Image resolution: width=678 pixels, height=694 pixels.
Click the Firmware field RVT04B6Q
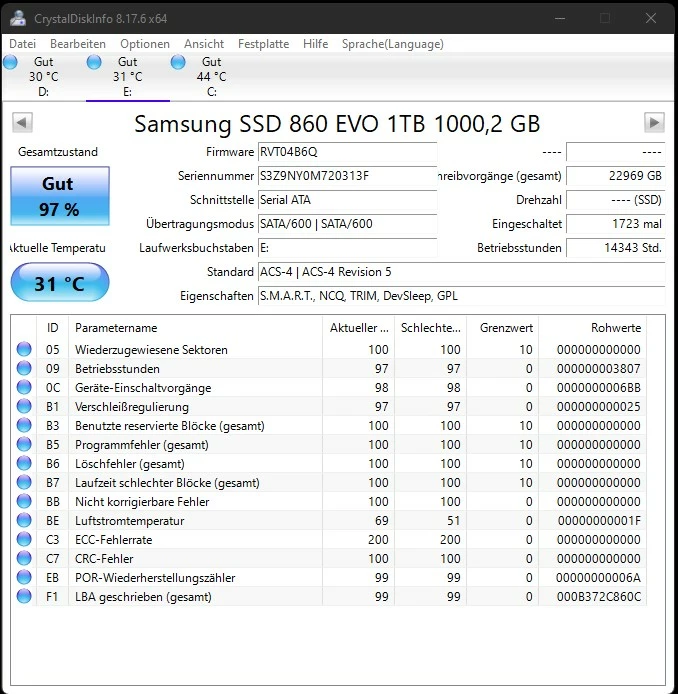(x=347, y=152)
